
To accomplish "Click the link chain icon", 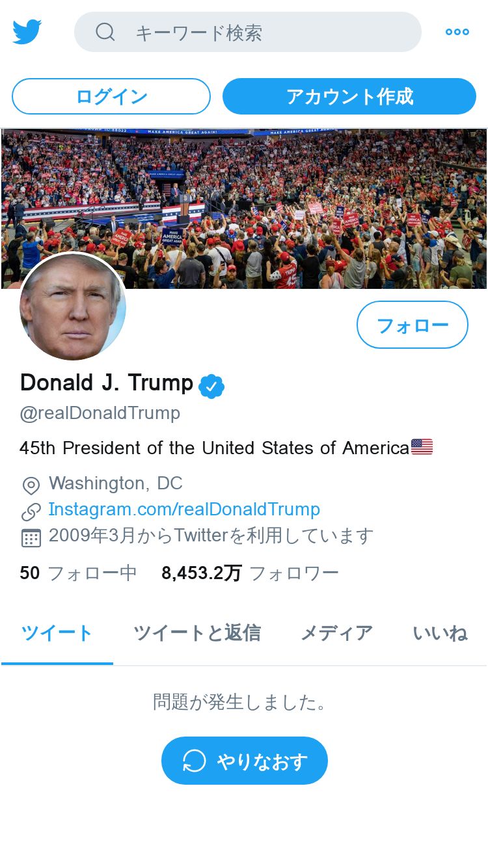I will pos(31,511).
